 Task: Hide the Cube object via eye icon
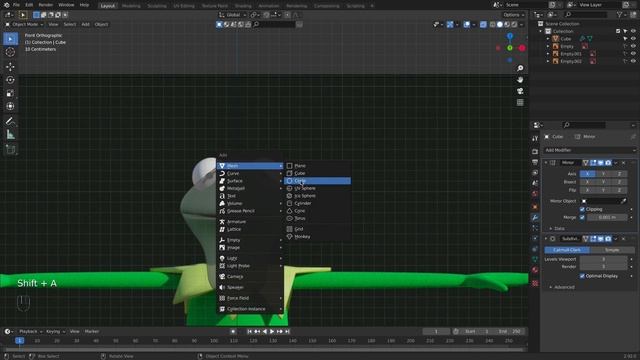click(x=633, y=39)
